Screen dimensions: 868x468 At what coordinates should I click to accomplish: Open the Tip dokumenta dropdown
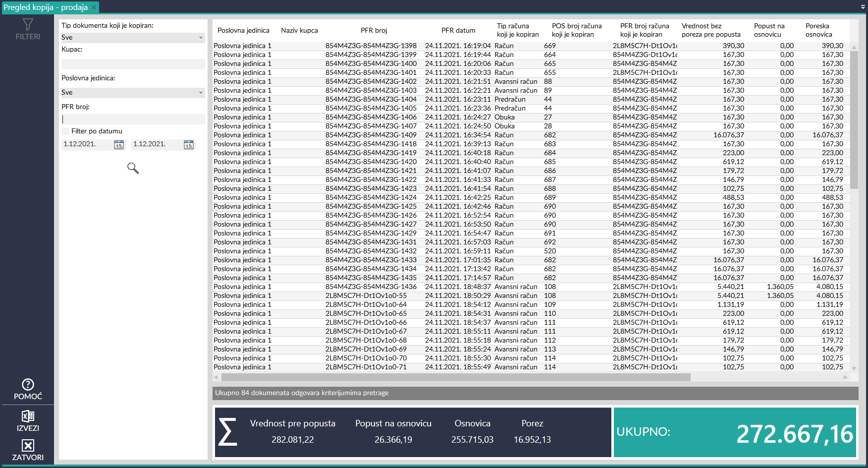coord(133,38)
